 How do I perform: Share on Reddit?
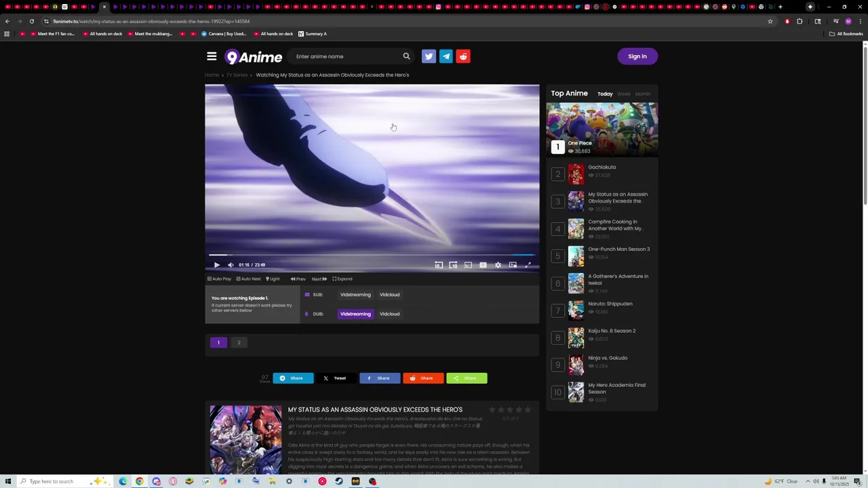[x=423, y=378]
